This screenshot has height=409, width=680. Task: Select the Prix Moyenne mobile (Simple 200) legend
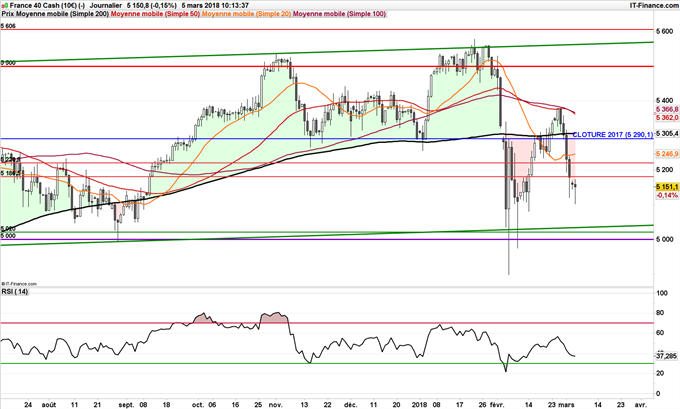coord(55,14)
